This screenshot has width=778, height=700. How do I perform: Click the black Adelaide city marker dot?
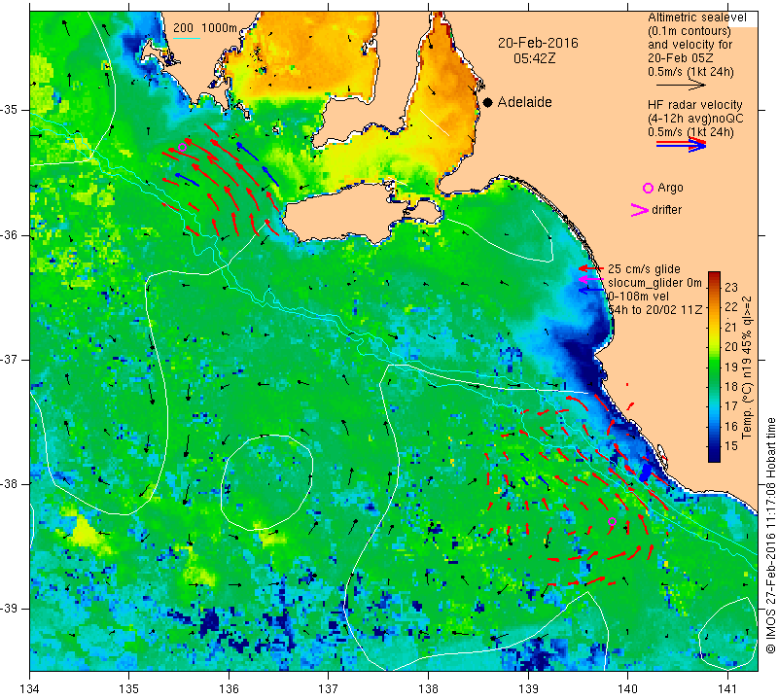point(488,102)
